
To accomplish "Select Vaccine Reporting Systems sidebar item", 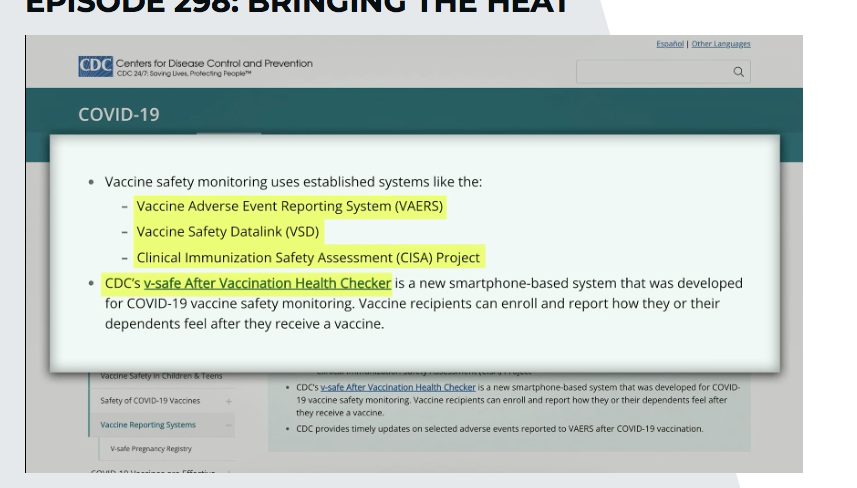I will (x=148, y=425).
